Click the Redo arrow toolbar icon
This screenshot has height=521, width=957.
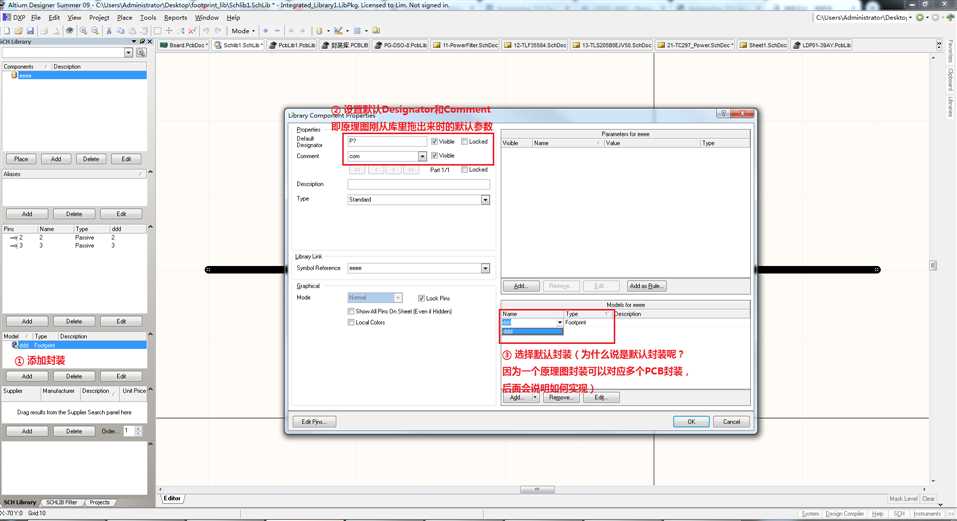coord(218,31)
